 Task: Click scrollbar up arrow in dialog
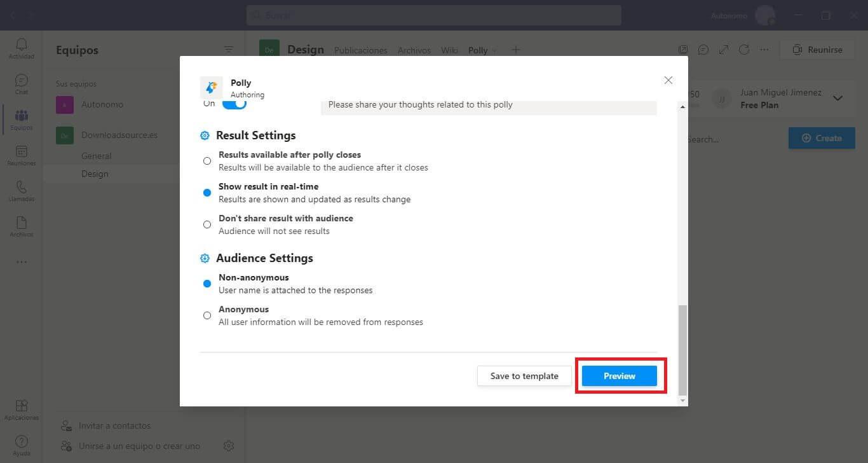683,107
